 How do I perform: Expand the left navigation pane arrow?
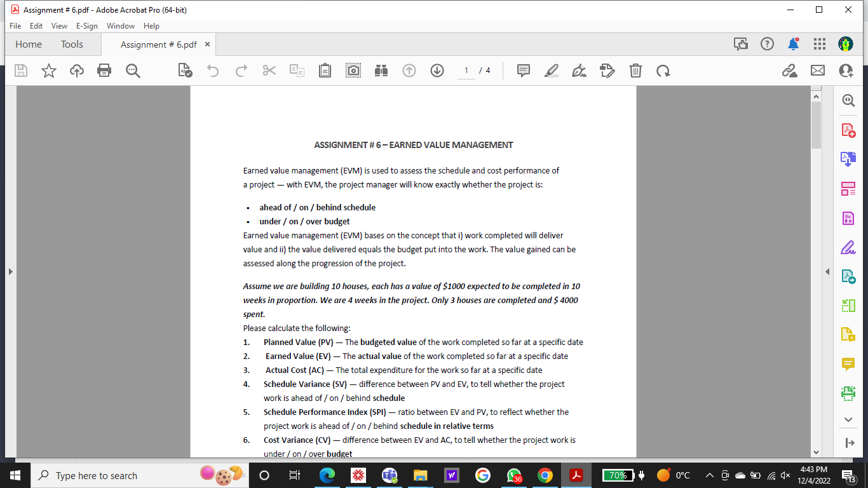click(10, 271)
